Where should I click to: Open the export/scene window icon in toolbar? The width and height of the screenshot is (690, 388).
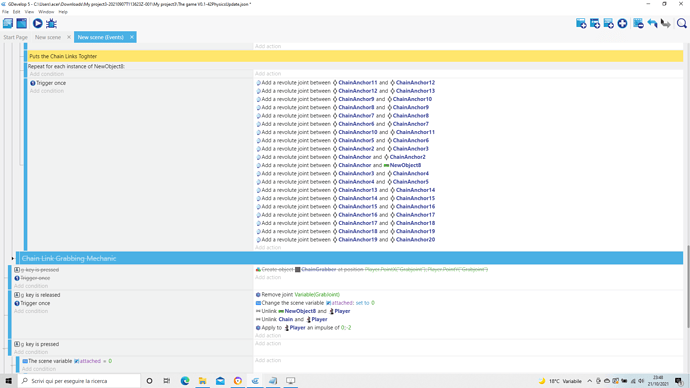click(x=22, y=23)
